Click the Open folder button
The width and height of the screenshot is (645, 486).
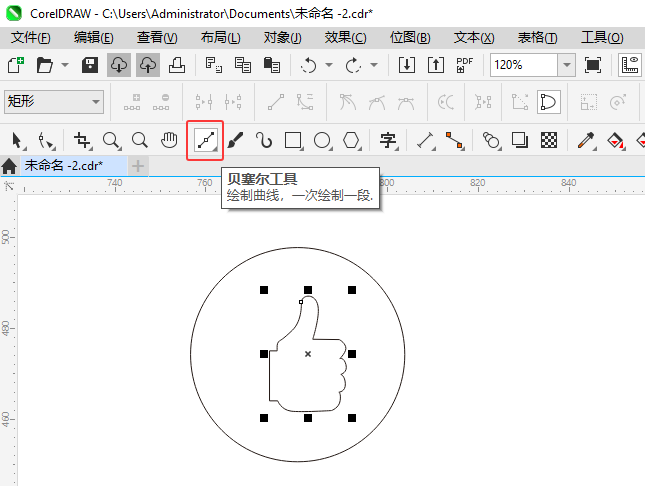tap(44, 65)
